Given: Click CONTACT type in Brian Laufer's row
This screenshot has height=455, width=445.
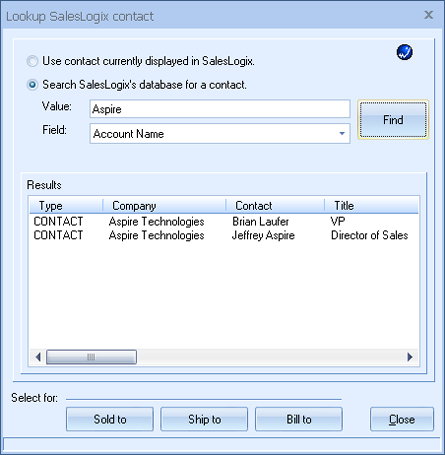Looking at the screenshot, I should coord(58,221).
